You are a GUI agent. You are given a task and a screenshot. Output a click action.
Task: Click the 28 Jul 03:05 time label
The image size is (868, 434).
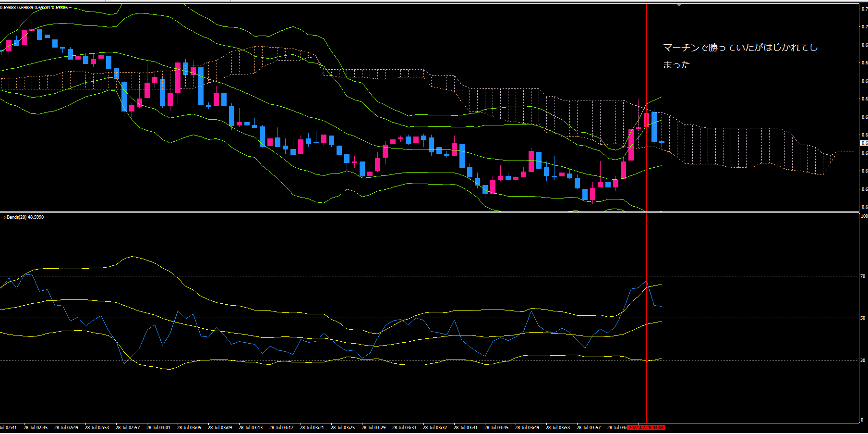[x=189, y=427]
